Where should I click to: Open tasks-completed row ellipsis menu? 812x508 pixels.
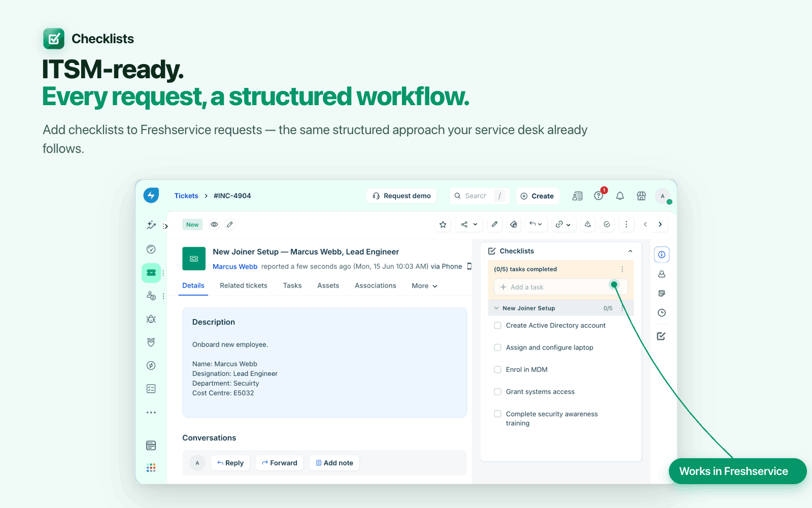622,269
